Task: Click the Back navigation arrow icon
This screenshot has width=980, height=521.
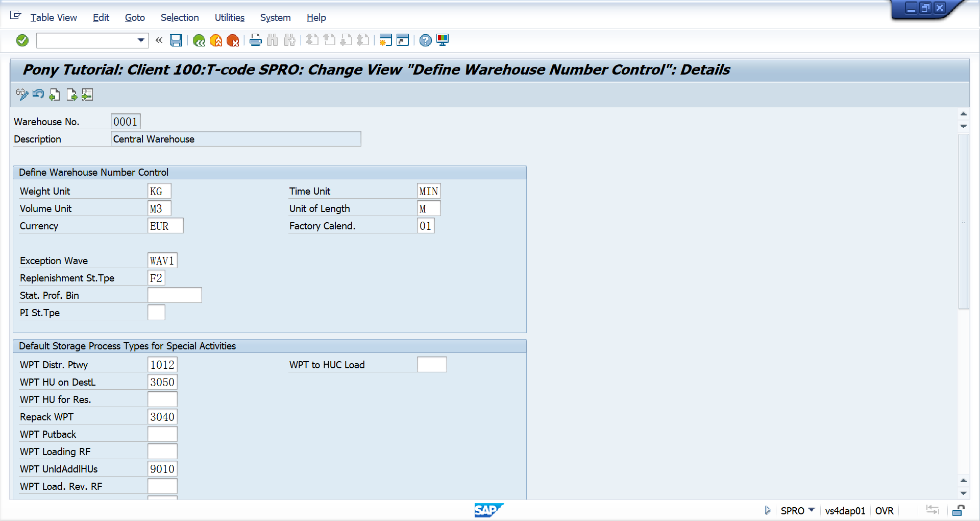Action: click(x=199, y=40)
